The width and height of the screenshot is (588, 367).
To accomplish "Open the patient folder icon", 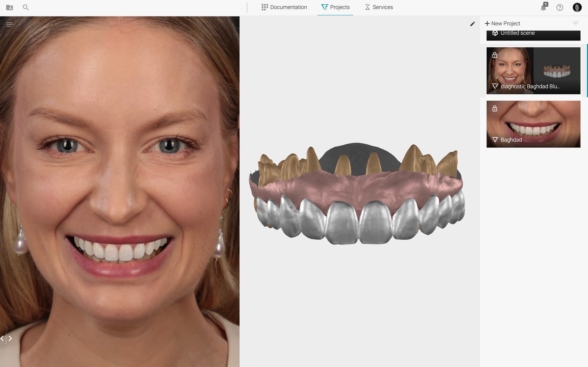I will coord(9,7).
